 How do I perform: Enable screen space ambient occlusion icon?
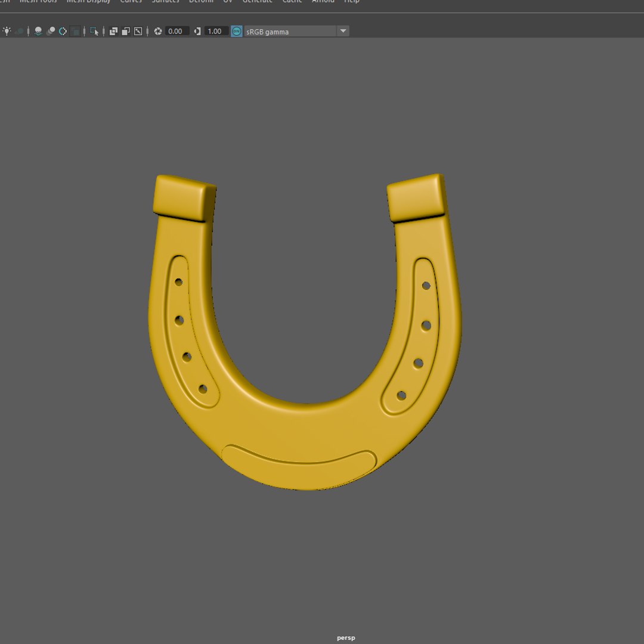[x=38, y=31]
